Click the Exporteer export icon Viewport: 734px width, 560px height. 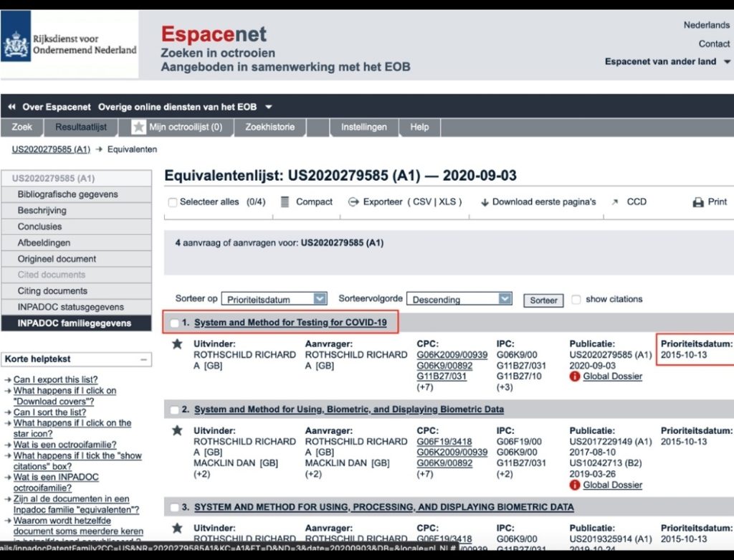click(x=353, y=202)
